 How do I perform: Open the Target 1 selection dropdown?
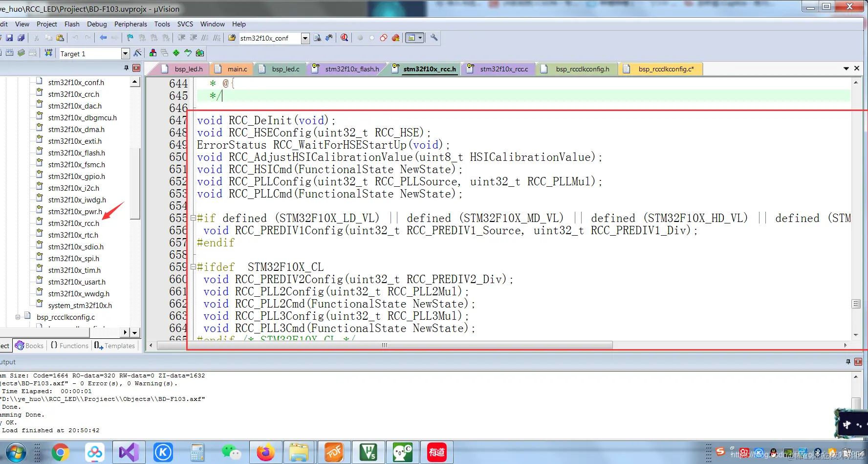point(125,53)
